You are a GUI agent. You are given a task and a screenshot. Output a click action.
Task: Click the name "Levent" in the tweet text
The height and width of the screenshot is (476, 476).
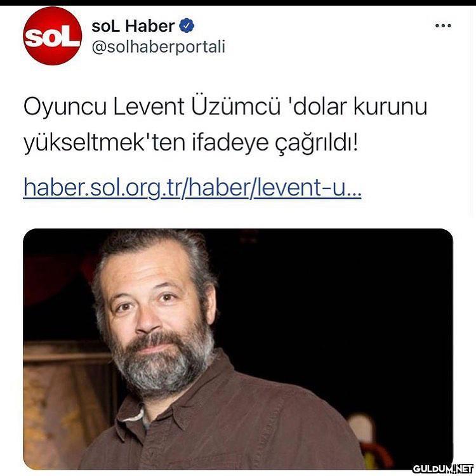coord(149,107)
